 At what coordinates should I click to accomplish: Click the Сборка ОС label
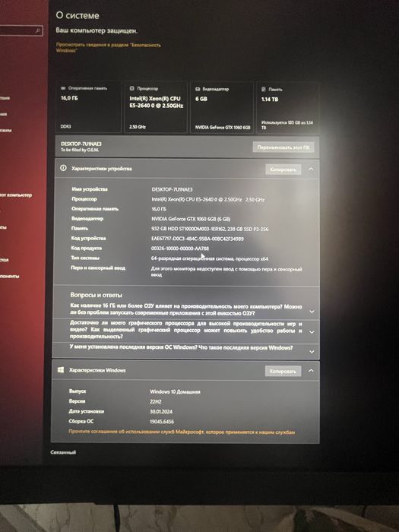(81, 421)
